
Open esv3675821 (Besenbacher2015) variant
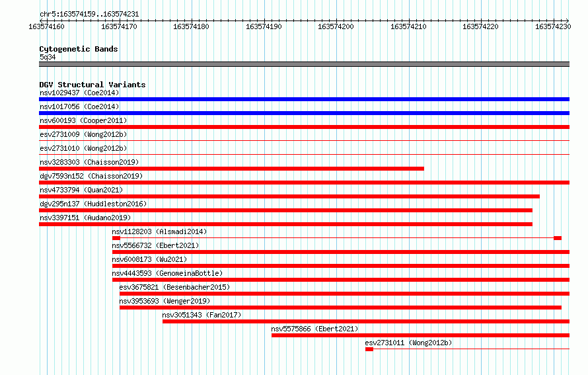(x=175, y=287)
